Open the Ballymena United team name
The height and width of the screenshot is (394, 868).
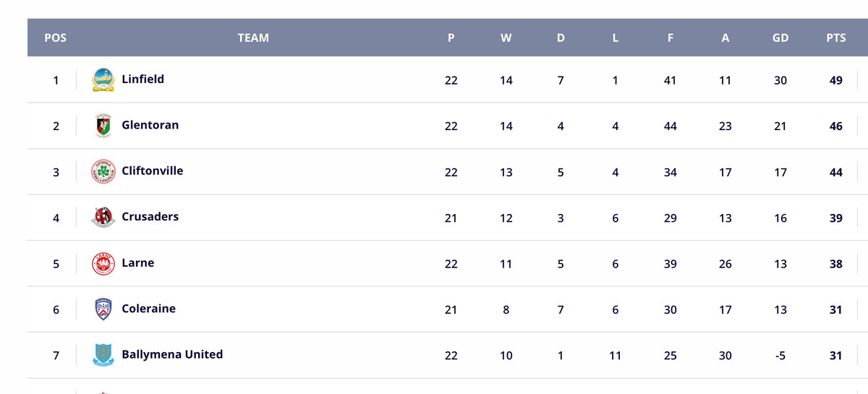tap(172, 354)
